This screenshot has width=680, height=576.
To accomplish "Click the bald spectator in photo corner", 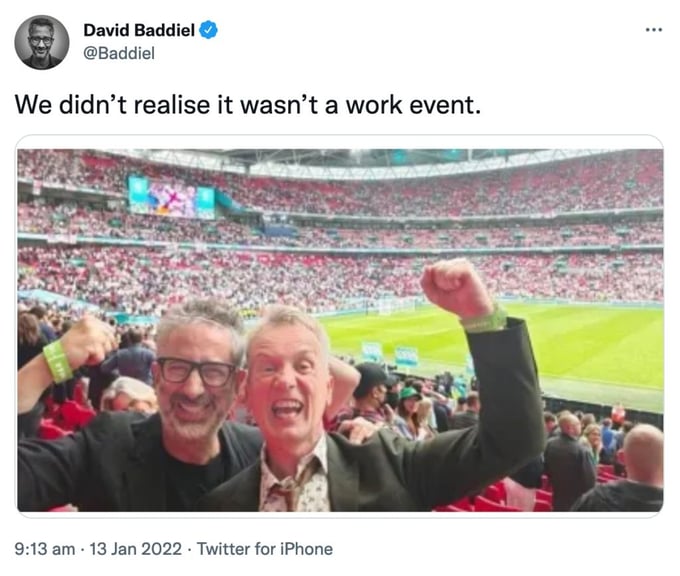I will point(643,454).
